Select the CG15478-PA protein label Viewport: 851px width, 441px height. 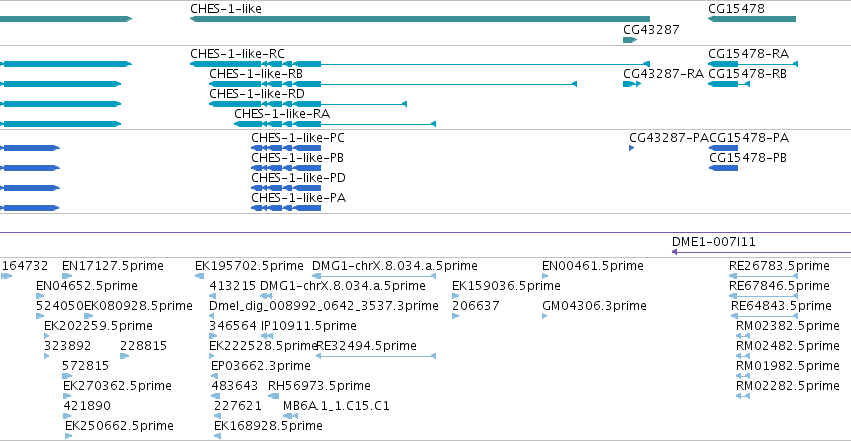749,138
